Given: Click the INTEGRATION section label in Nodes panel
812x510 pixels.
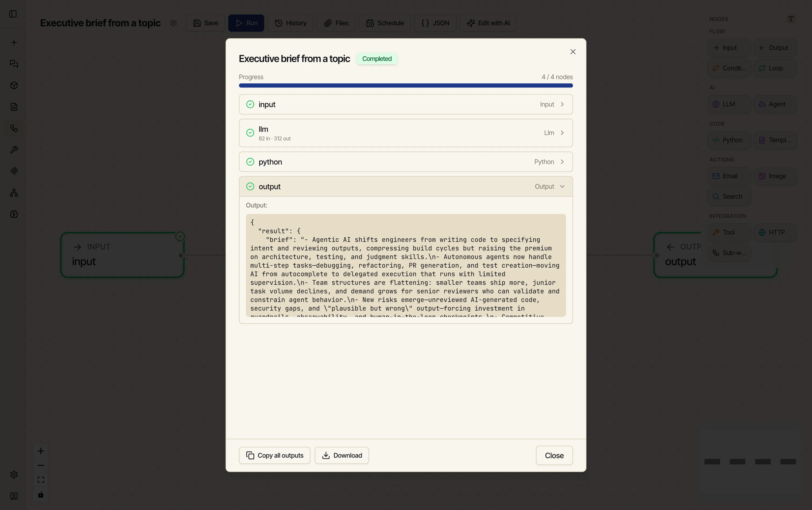Looking at the screenshot, I should tap(728, 216).
